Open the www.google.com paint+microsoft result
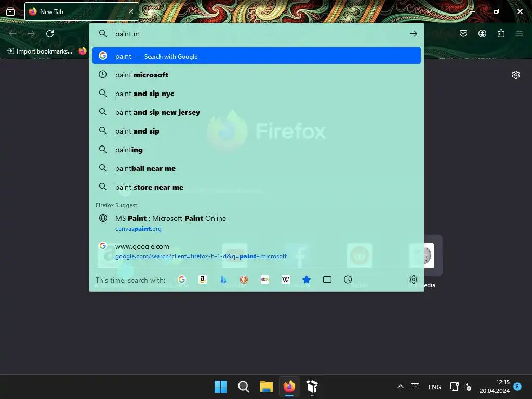This screenshot has width=532, height=399. (257, 251)
